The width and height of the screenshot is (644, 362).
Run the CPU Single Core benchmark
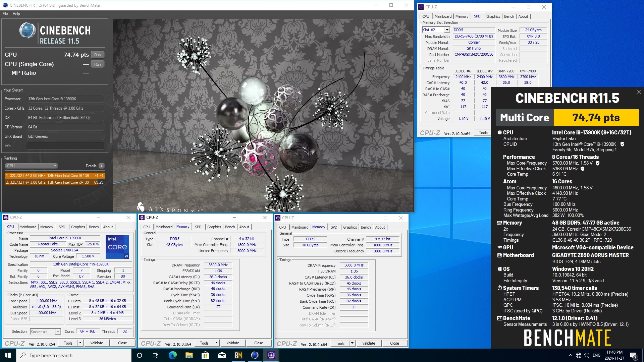click(97, 64)
